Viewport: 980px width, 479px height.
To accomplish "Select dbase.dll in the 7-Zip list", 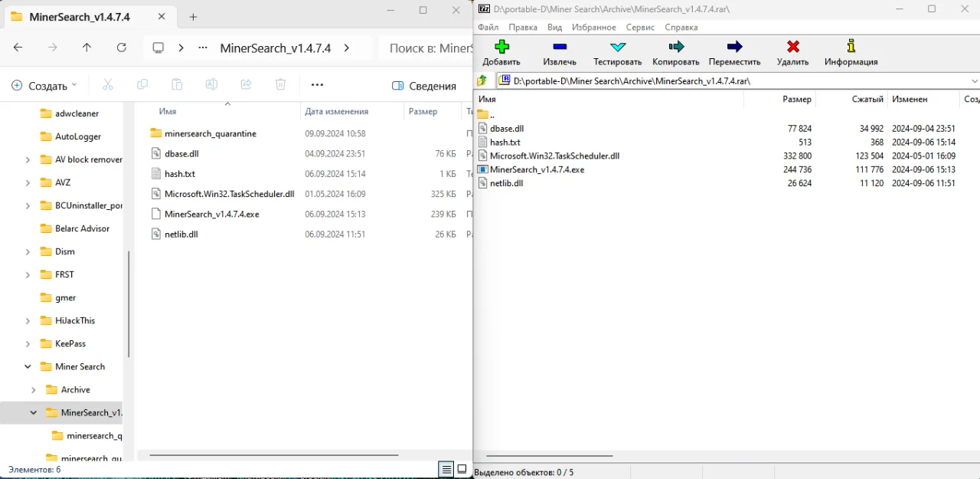I will pyautogui.click(x=506, y=129).
